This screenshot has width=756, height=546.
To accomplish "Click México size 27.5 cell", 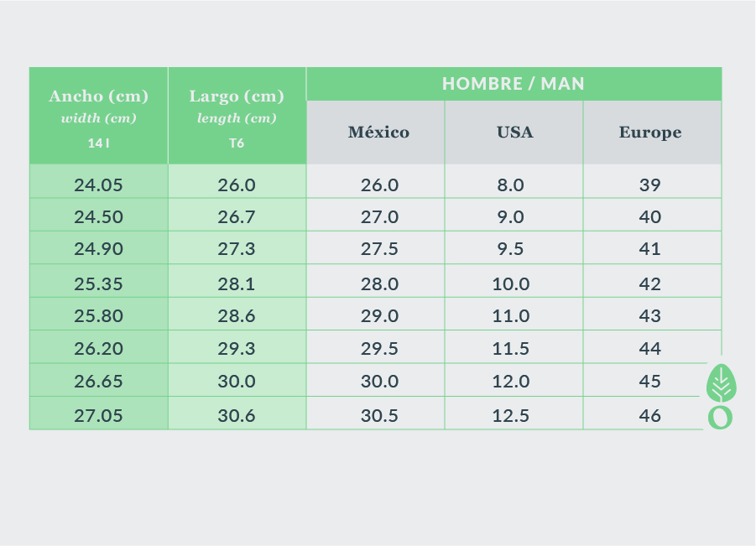I will pos(379,249).
